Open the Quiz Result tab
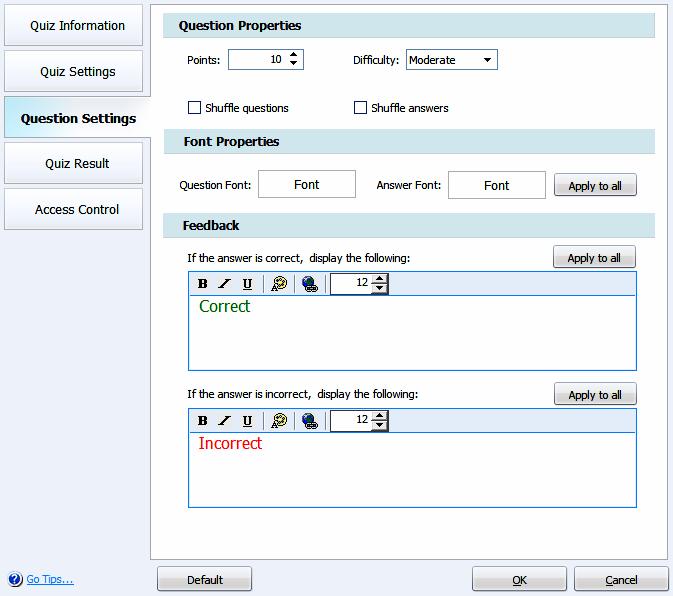The height and width of the screenshot is (596, 673). click(73, 163)
